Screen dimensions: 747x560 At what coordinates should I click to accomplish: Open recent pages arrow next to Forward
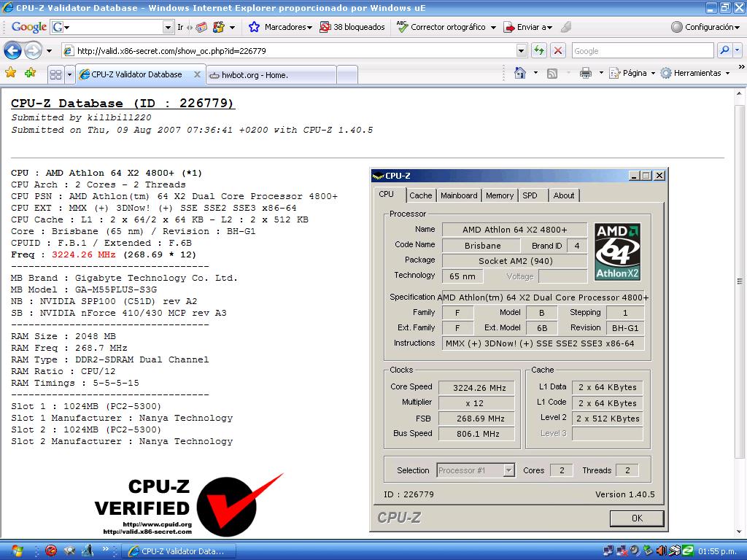pos(49,50)
